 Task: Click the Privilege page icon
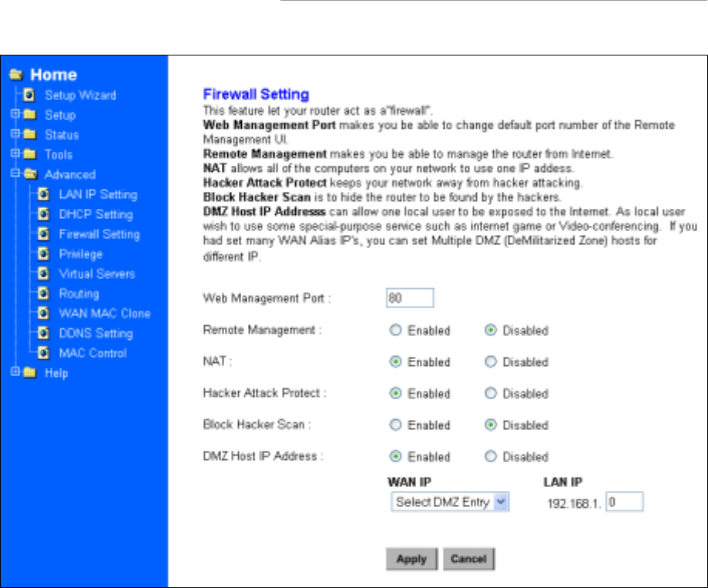(43, 254)
